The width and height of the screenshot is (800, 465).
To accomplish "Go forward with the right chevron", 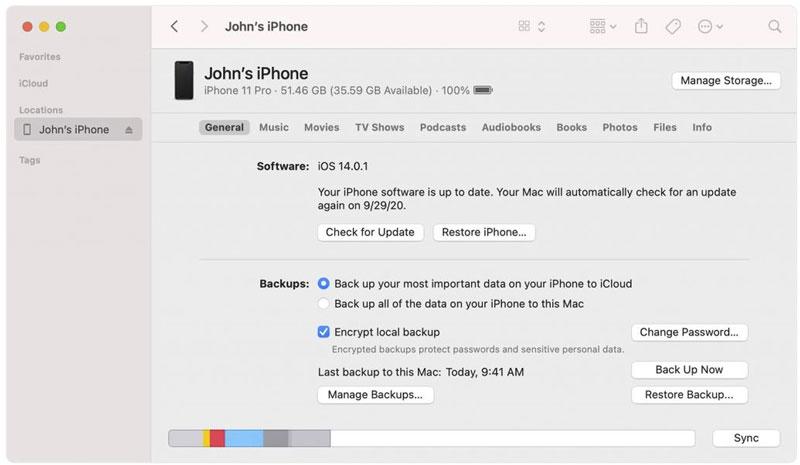I will (204, 27).
